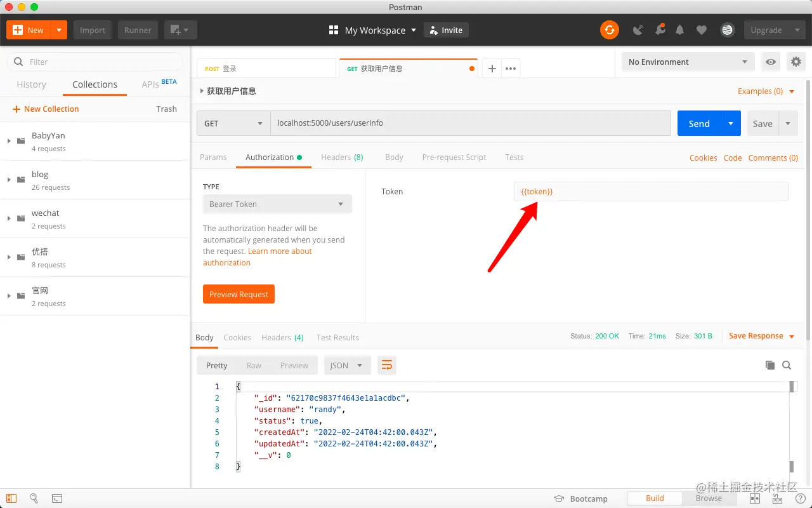
Task: Expand the 官网 collection
Action: pyautogui.click(x=9, y=296)
